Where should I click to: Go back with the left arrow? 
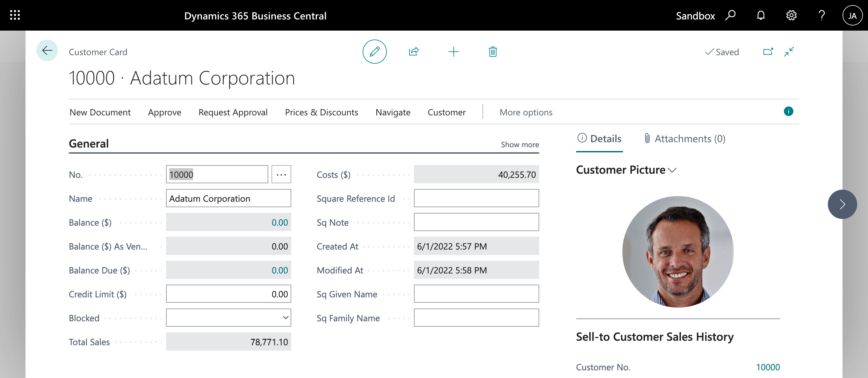point(47,51)
